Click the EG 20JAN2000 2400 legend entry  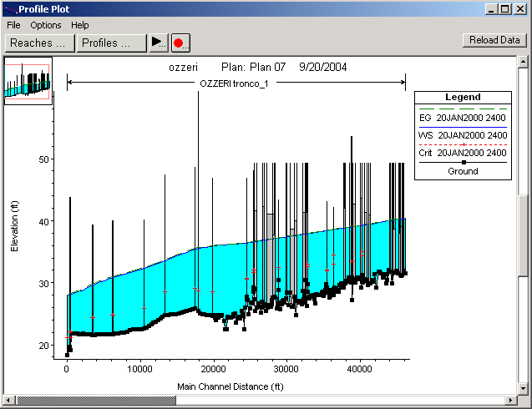(463, 118)
